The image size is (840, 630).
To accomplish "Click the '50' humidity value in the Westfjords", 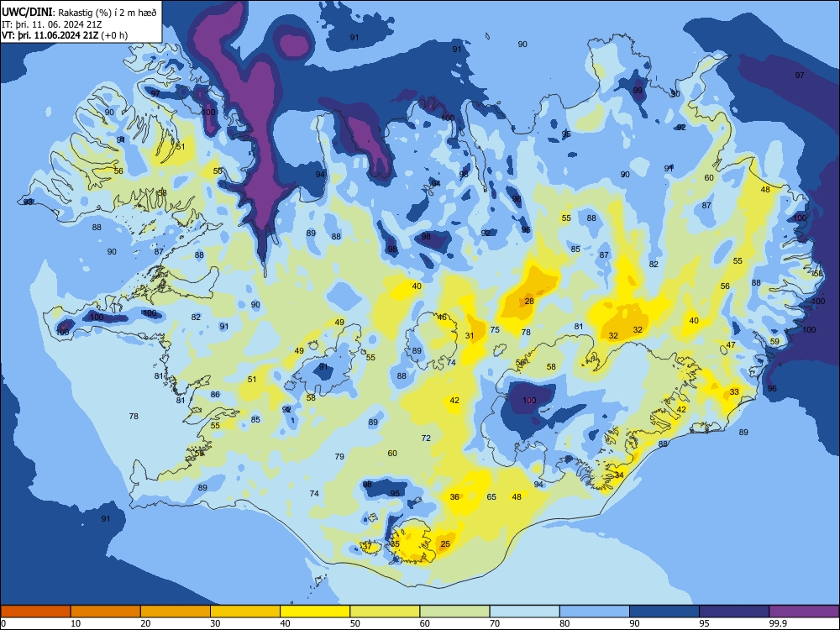I will (x=218, y=171).
